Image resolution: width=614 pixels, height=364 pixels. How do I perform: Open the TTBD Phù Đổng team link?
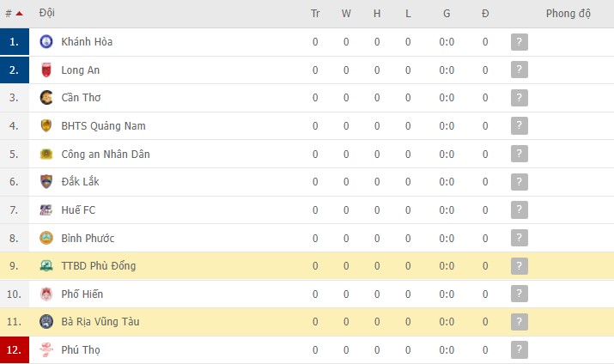pyautogui.click(x=99, y=266)
